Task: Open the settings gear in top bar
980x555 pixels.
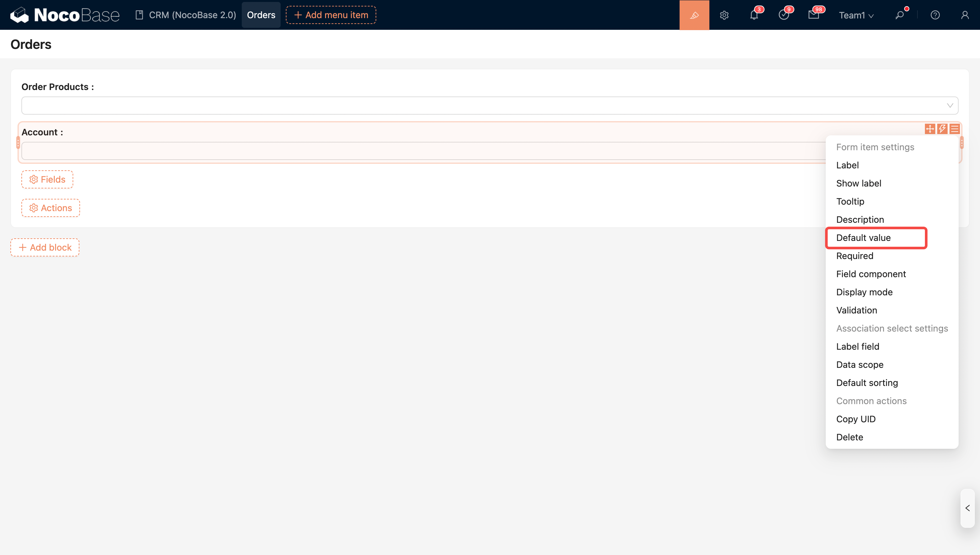Action: click(724, 15)
